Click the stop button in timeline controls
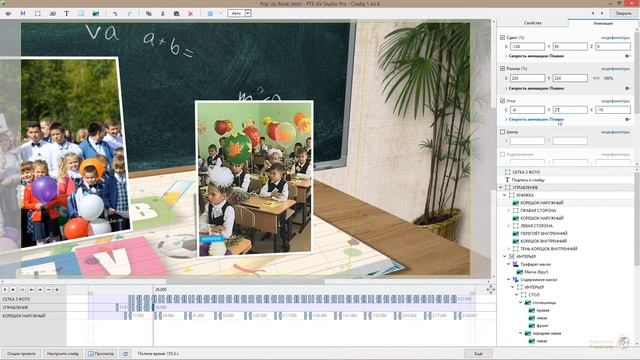This screenshot has height=360, width=640. (13, 289)
